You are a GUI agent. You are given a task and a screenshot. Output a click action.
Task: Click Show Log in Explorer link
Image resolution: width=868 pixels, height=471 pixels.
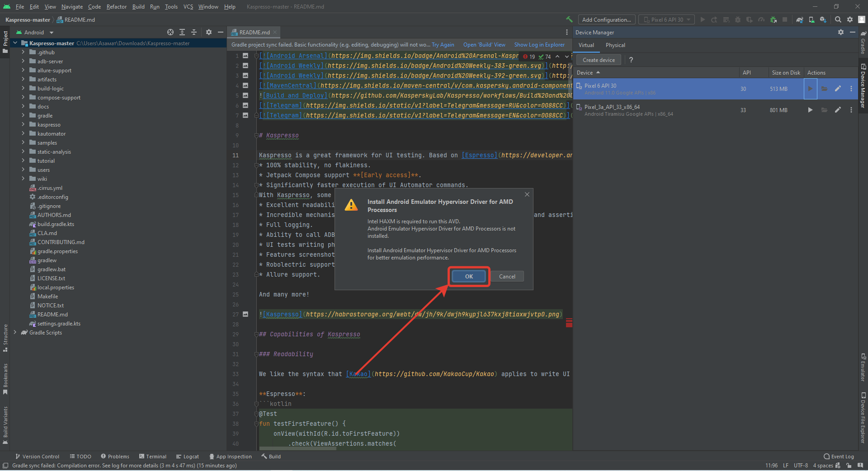click(x=539, y=45)
